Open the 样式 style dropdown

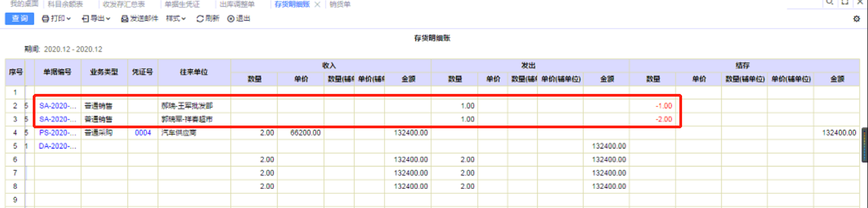(x=176, y=19)
